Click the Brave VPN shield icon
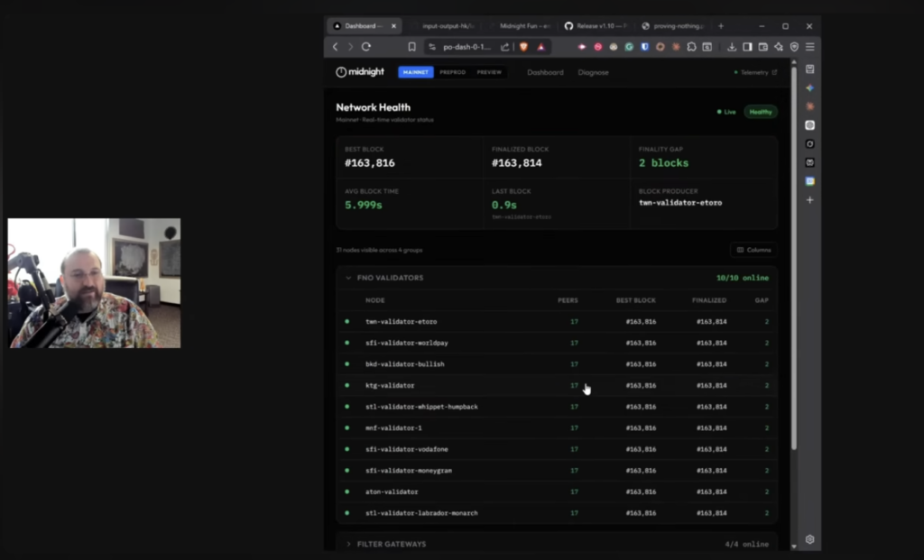 pyautogui.click(x=794, y=47)
